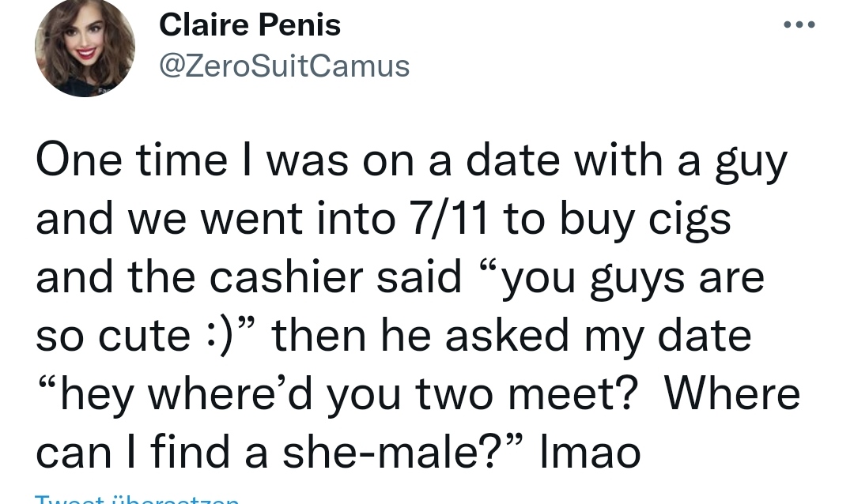The width and height of the screenshot is (854, 504).
Task: Click the Tweet übersetzen translate link
Action: point(138,498)
